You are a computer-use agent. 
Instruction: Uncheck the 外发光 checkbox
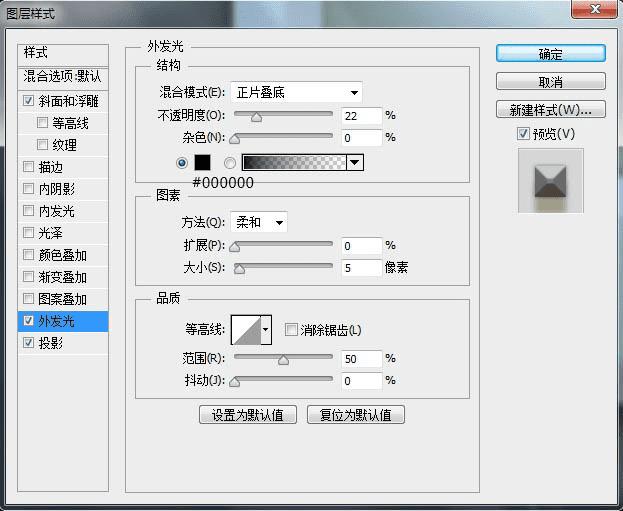click(28, 320)
